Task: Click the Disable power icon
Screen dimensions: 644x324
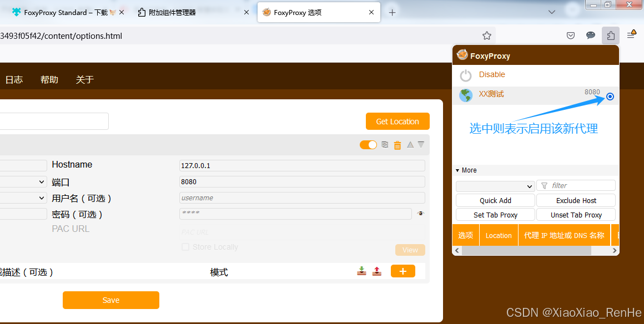Action: (465, 75)
